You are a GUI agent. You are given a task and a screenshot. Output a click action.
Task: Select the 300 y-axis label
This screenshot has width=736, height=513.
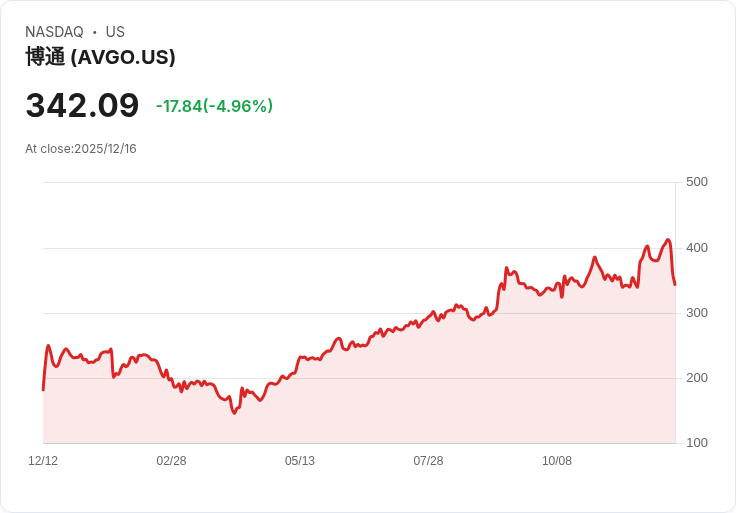point(696,313)
